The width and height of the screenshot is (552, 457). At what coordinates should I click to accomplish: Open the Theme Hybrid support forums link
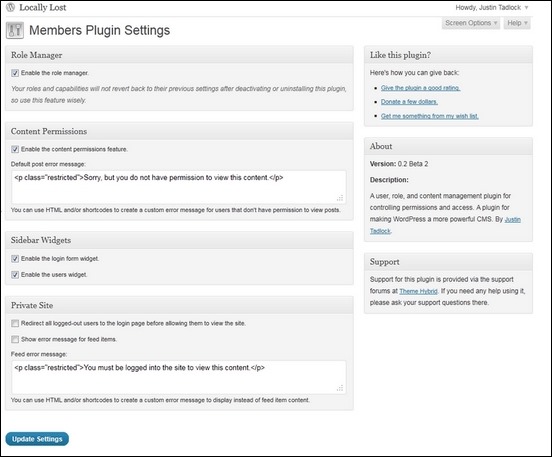pyautogui.click(x=418, y=291)
